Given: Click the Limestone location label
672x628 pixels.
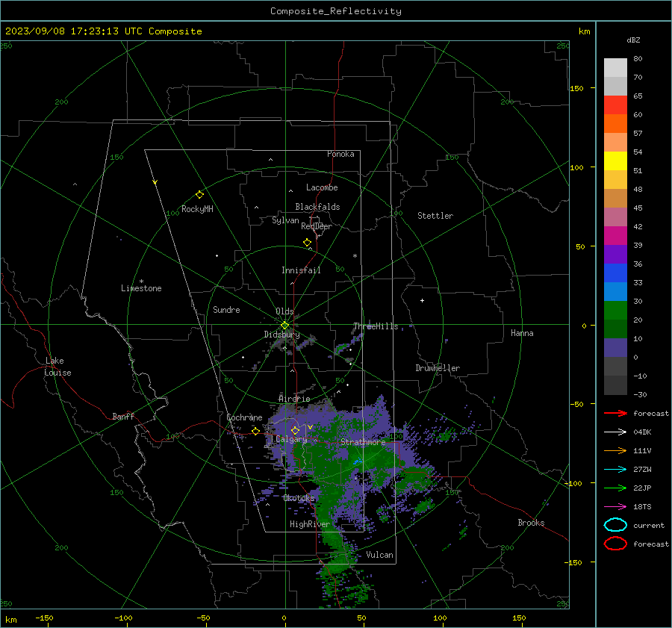Looking at the screenshot, I should pyautogui.click(x=141, y=288).
